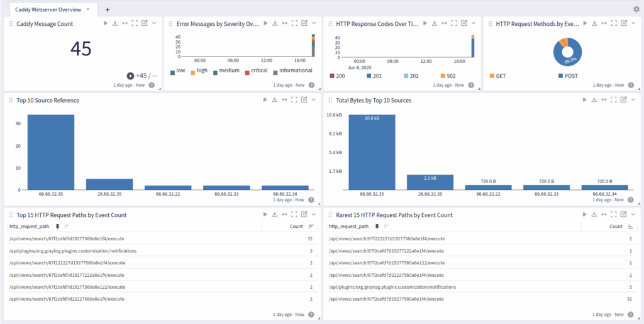Image resolution: width=644 pixels, height=324 pixels.
Task: Edit the Top 10 Source Reference widget
Action: [x=304, y=99]
